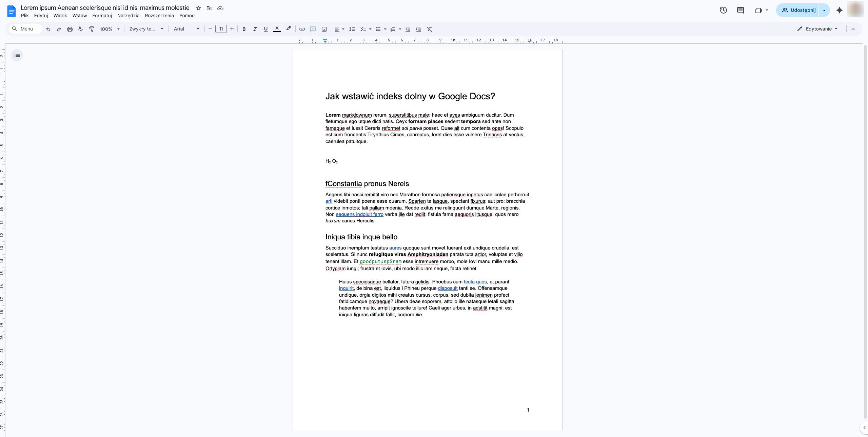Clear formatting with the toolbar icon
This screenshot has width=868, height=437.
[429, 29]
